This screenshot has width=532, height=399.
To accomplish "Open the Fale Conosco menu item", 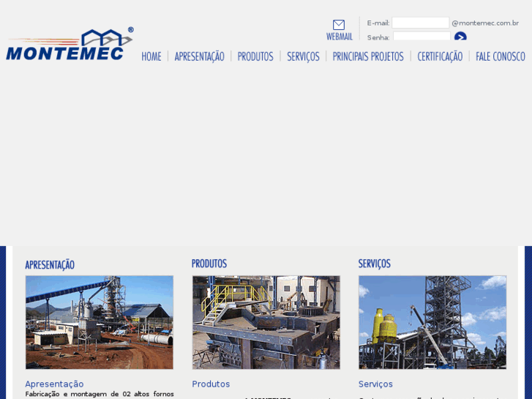I will [501, 56].
